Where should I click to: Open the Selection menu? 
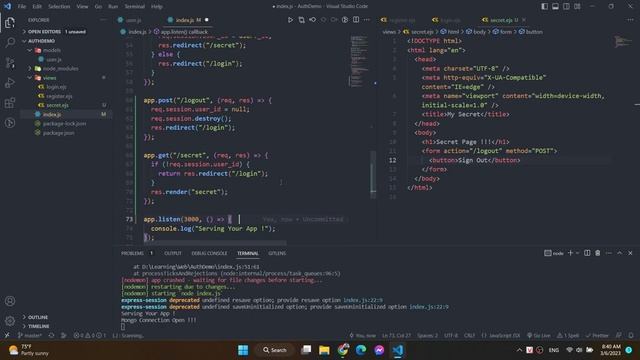tap(59, 7)
